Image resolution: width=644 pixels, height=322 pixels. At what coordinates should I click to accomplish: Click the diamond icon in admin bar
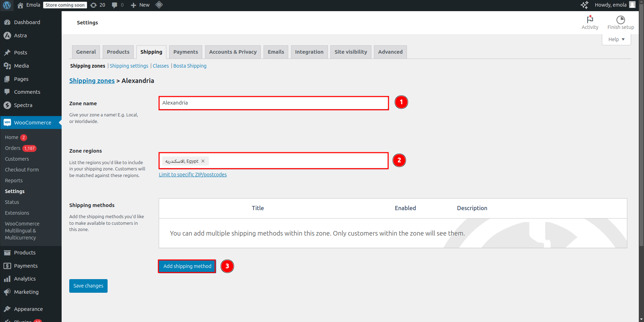tap(159, 5)
